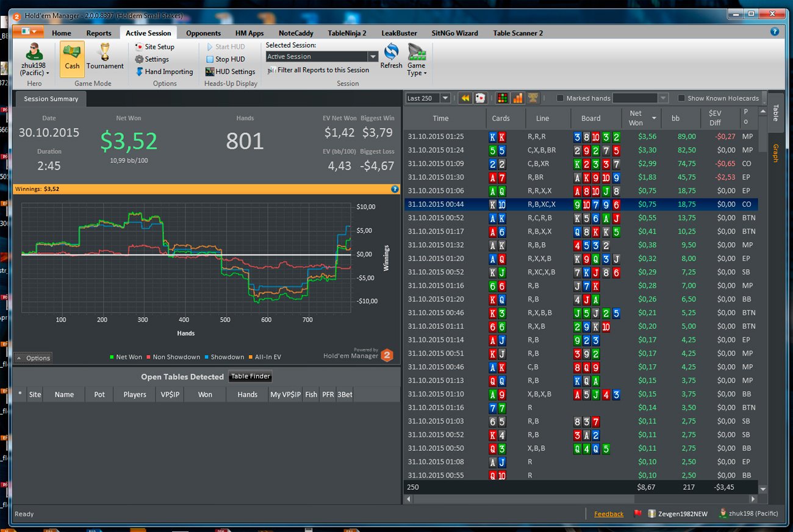The height and width of the screenshot is (532, 793).
Task: Open help with the blue question icon
Action: [x=775, y=32]
